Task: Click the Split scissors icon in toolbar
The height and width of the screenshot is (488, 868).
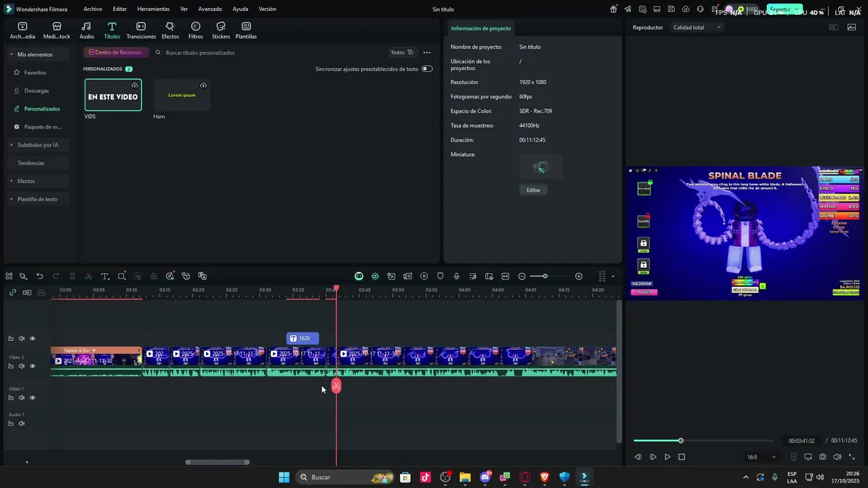Action: coord(89,276)
